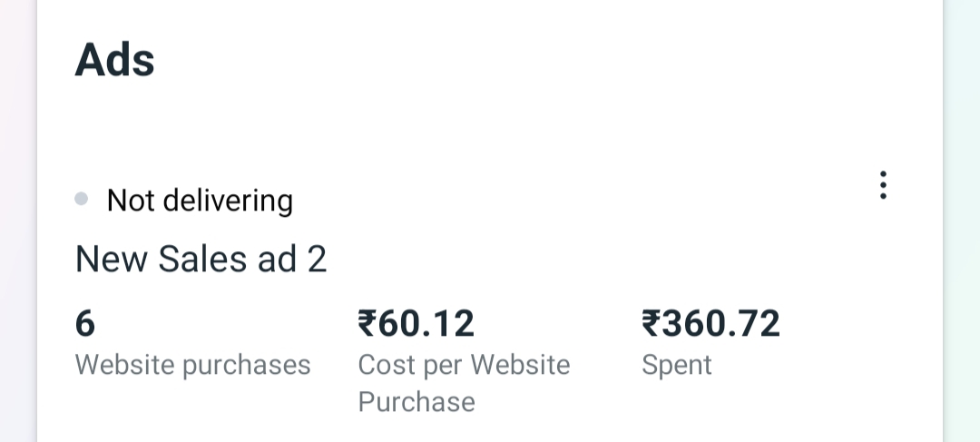Click the background left of the Ads card

point(18,227)
